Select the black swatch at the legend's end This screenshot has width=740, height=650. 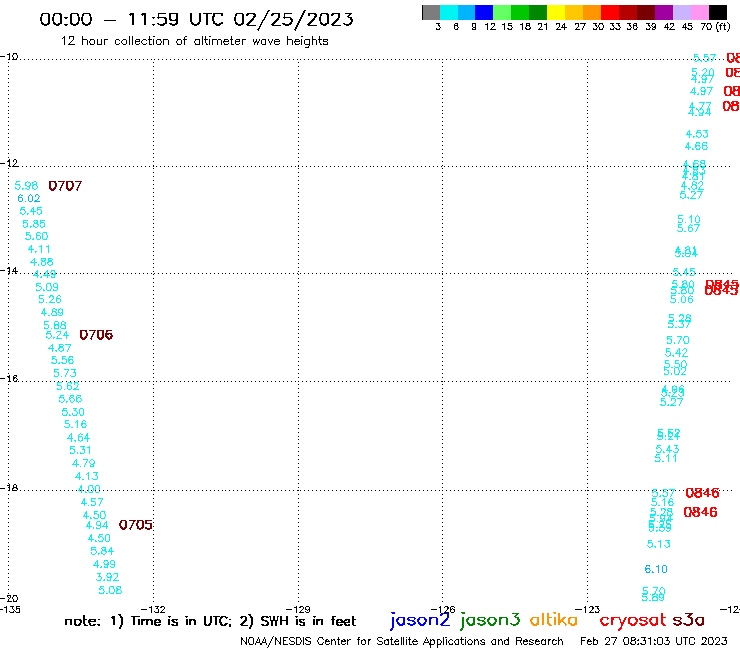click(717, 12)
